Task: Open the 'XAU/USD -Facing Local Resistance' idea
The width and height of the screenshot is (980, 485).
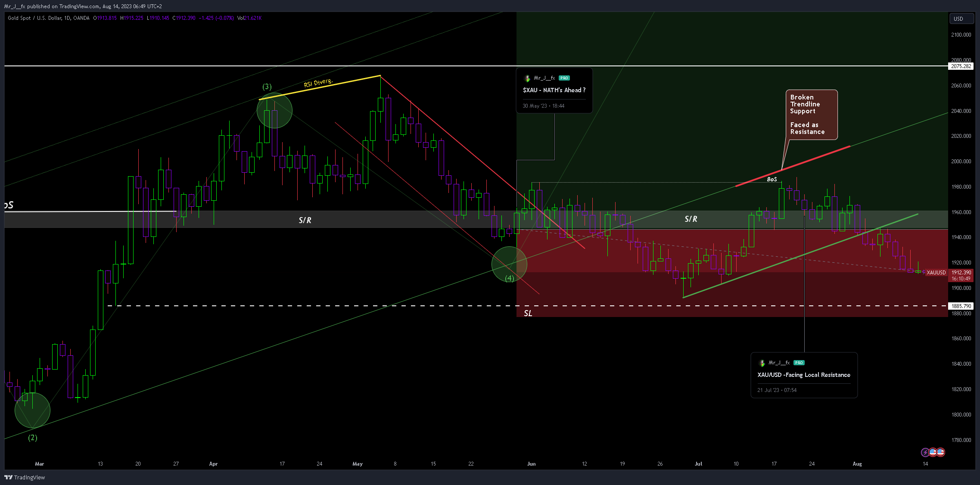Action: tap(804, 375)
